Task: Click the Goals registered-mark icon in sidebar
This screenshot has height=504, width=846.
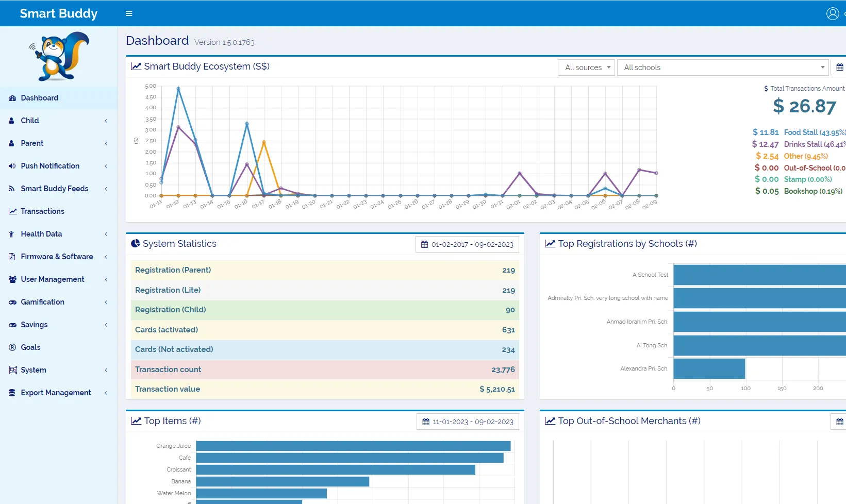Action: pos(12,347)
